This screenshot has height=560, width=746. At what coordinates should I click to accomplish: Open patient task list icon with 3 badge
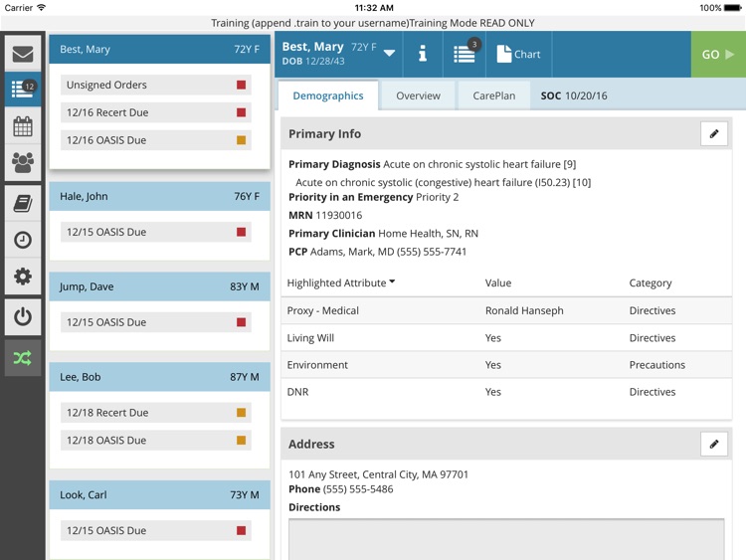[465, 54]
